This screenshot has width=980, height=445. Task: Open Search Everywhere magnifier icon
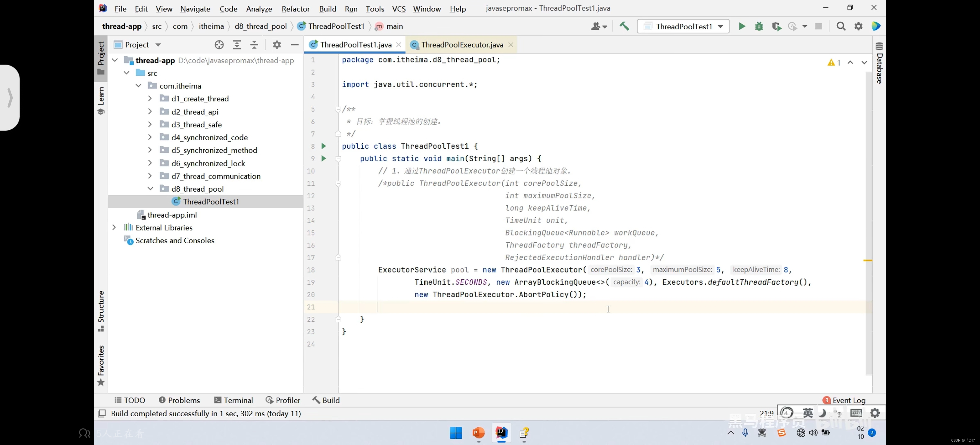tap(841, 26)
